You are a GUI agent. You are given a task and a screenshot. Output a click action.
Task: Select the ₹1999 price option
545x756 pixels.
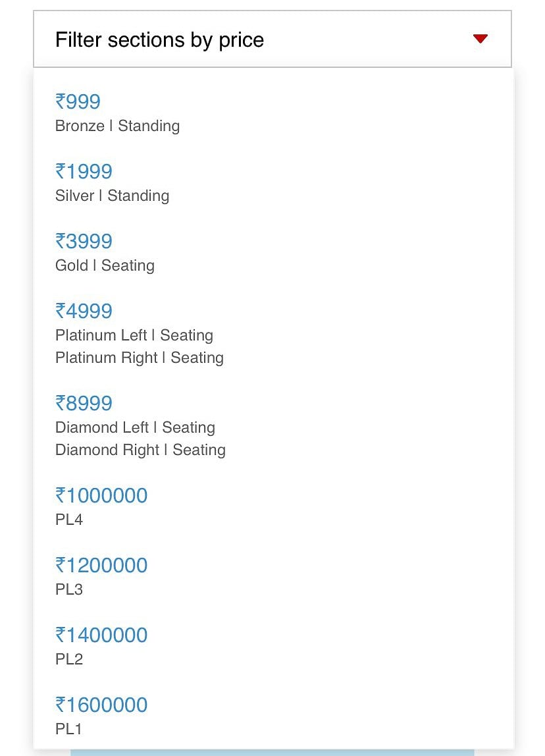(x=84, y=171)
